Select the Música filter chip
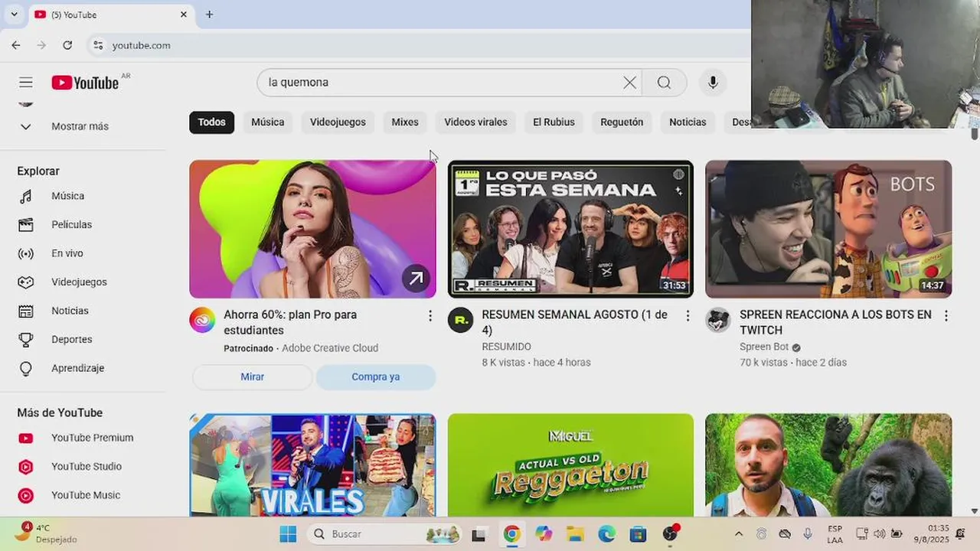Image resolution: width=980 pixels, height=551 pixels. point(268,122)
